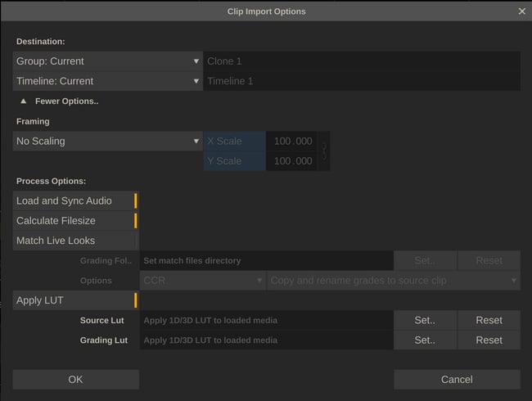Click the Source Lut path field
This screenshot has width=532, height=401.
tap(267, 320)
